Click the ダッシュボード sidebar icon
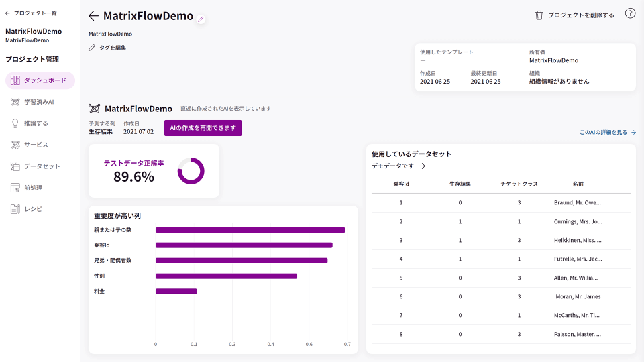 click(x=15, y=80)
